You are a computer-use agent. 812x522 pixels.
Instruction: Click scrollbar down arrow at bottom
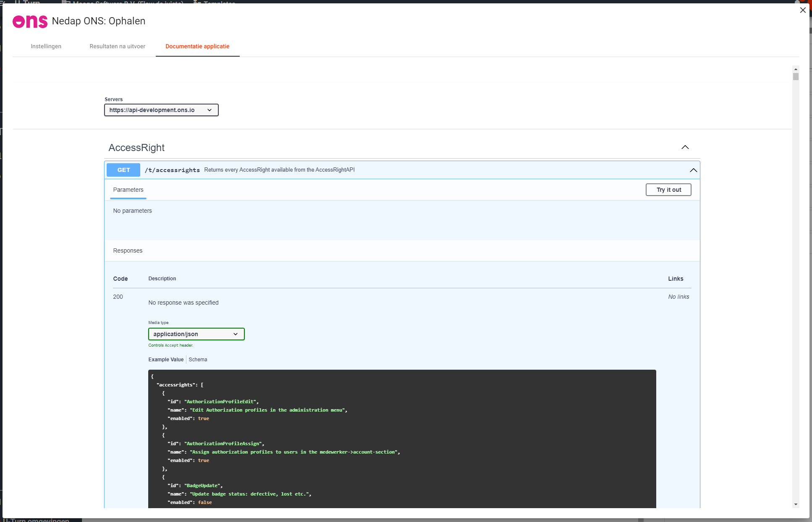[796, 504]
